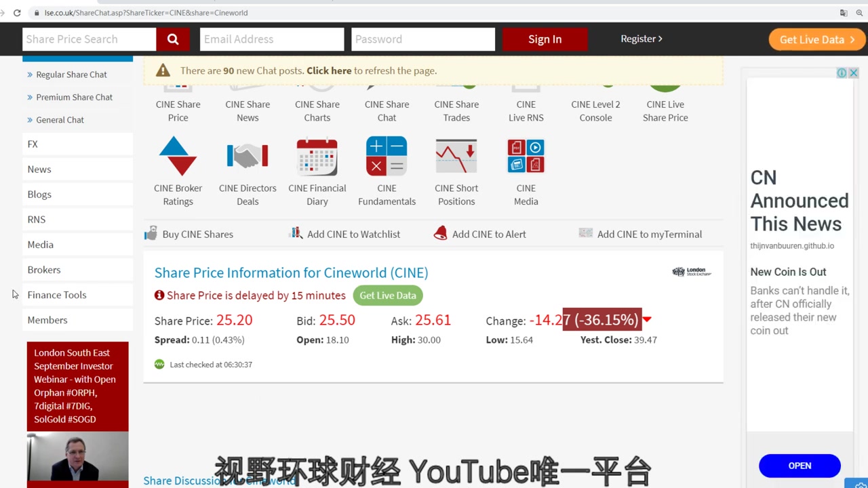Click the translate page icon in address bar

click(x=844, y=12)
